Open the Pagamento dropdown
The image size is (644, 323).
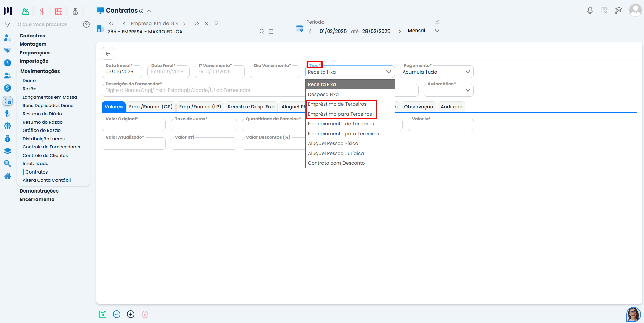coord(437,72)
